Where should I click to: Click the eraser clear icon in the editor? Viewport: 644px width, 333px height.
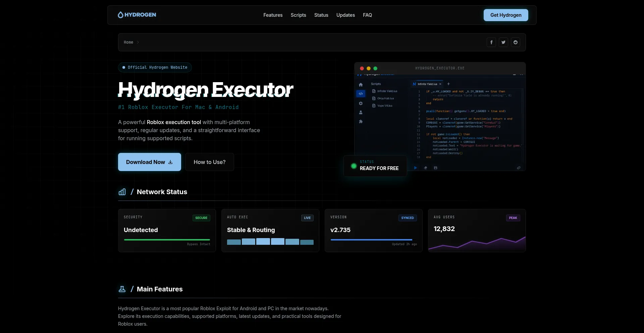426,168
